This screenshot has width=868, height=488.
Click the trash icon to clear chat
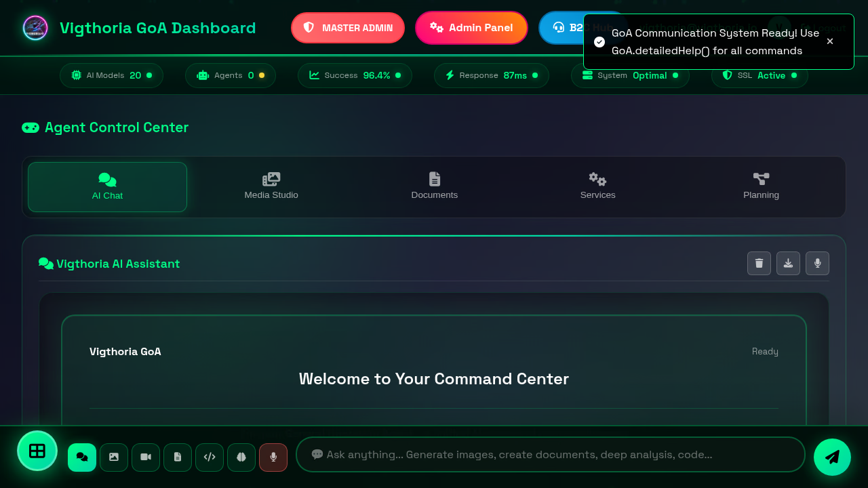pyautogui.click(x=759, y=264)
